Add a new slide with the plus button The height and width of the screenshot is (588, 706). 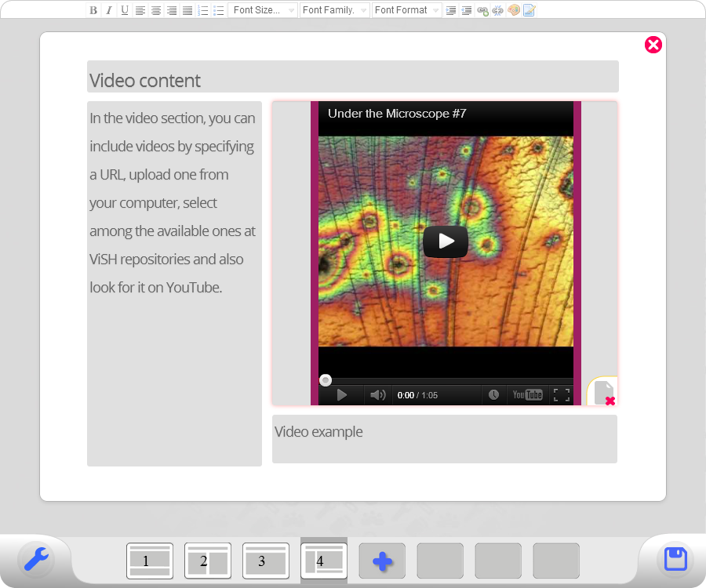[382, 561]
